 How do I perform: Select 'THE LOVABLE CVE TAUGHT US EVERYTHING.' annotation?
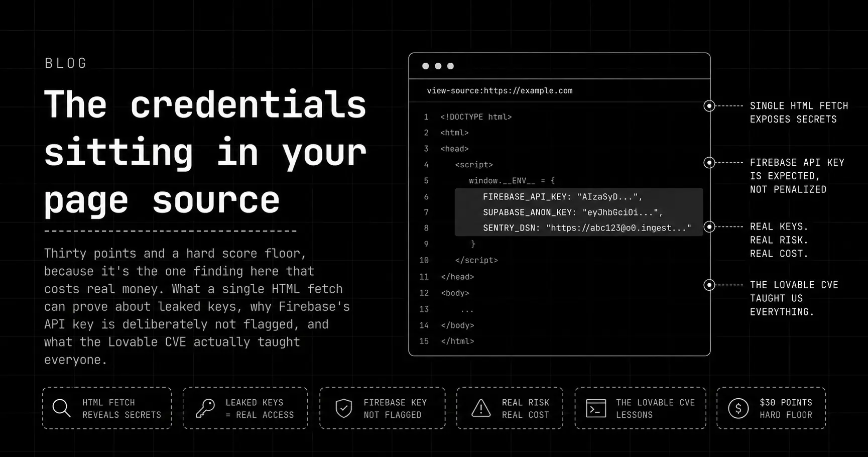tap(794, 298)
